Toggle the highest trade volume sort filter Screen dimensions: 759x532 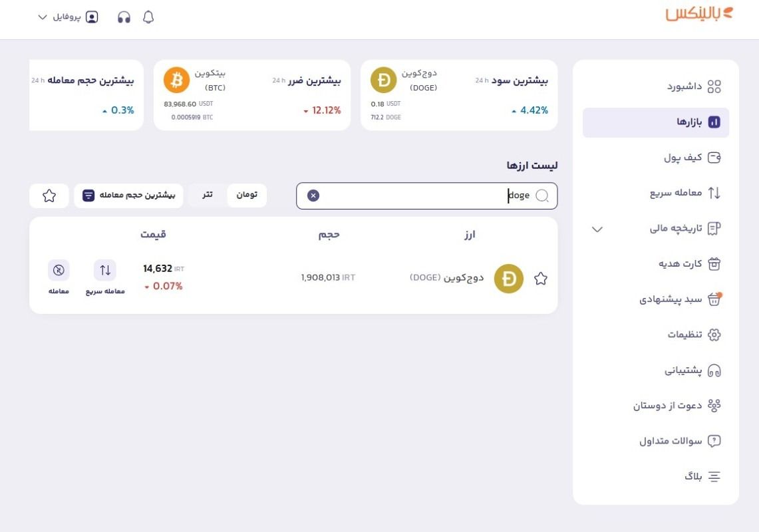pos(129,196)
